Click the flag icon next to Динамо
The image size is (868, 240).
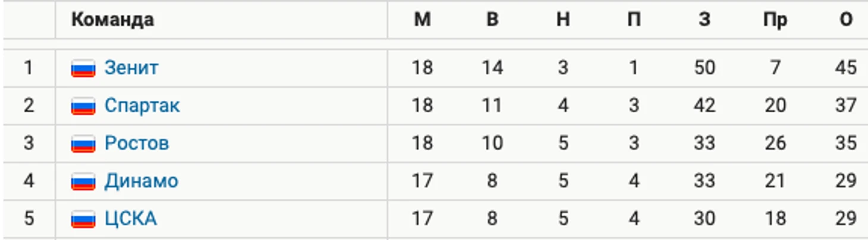[x=83, y=181]
